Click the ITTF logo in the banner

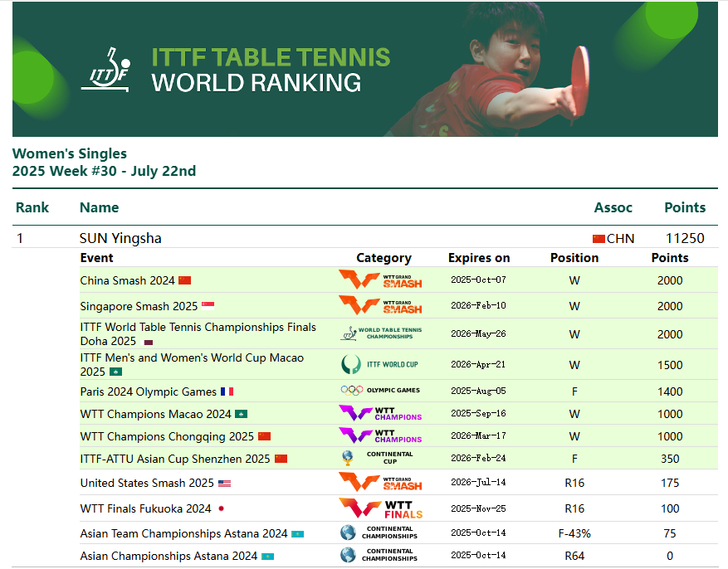click(105, 70)
